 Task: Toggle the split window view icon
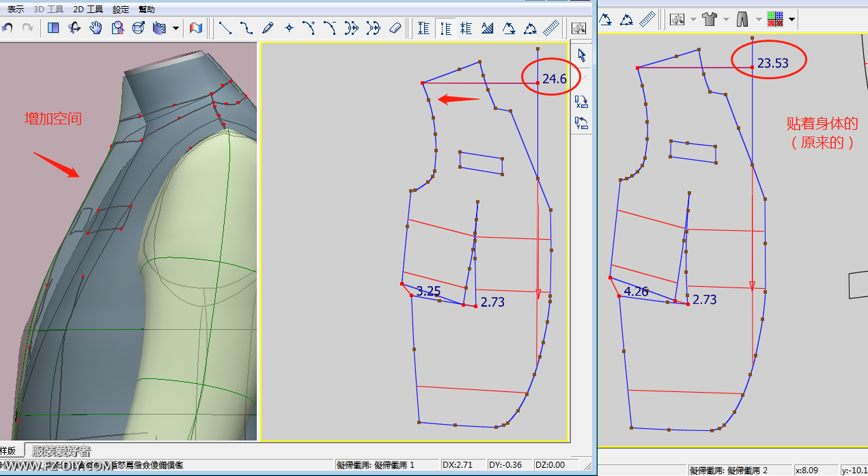(x=53, y=28)
